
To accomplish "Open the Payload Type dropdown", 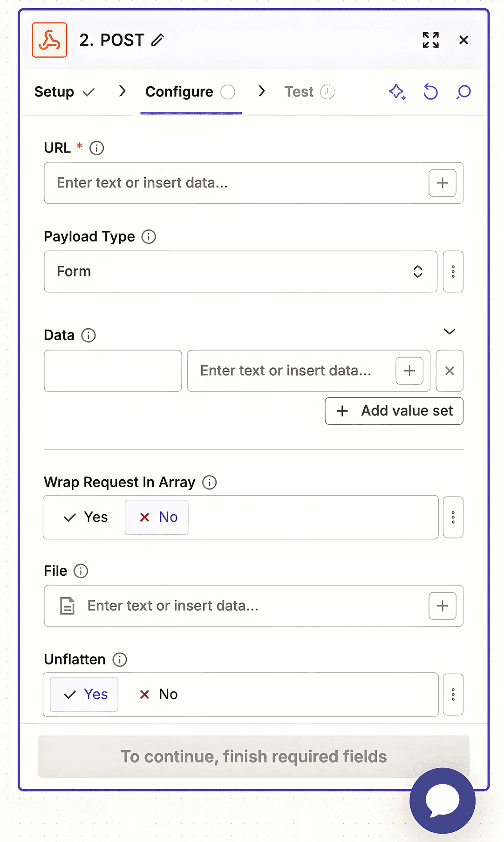I will point(240,271).
